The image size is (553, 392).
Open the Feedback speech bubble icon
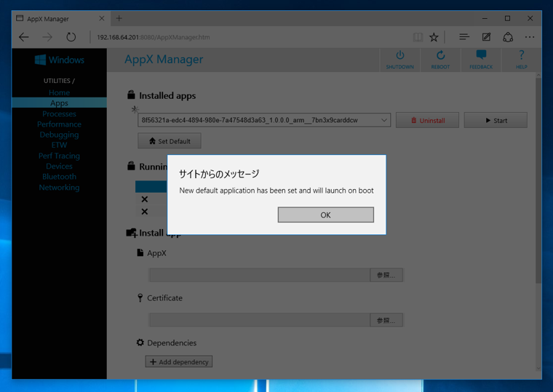[x=481, y=55]
